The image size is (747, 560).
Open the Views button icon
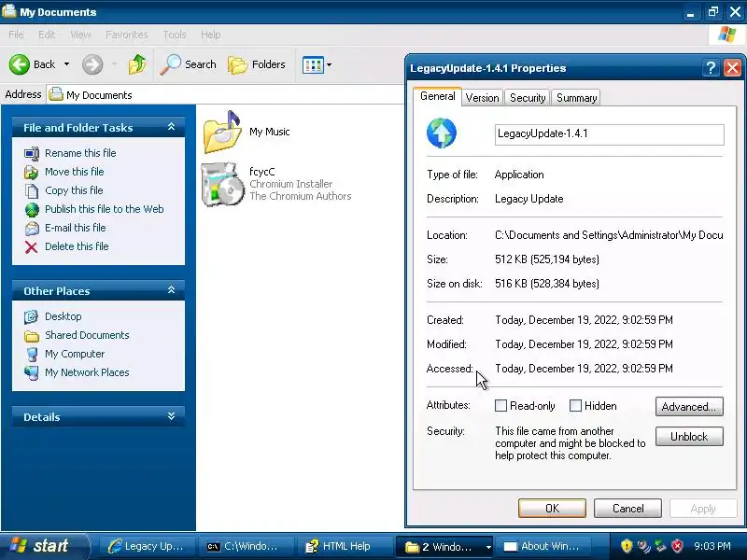(x=313, y=64)
